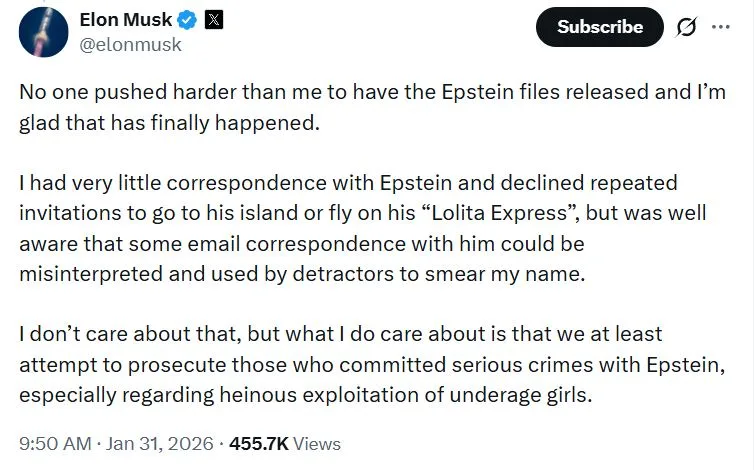Click the Grok slashed-circle icon
Image resolution: width=754 pixels, height=470 pixels.
click(686, 27)
